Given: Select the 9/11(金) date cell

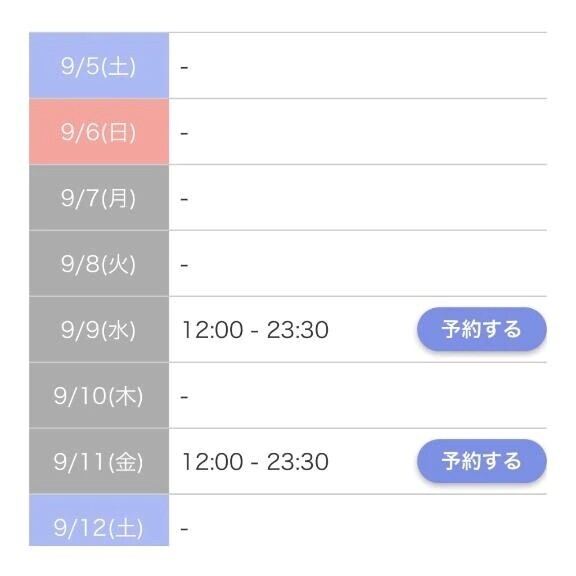Looking at the screenshot, I should coord(99,461).
